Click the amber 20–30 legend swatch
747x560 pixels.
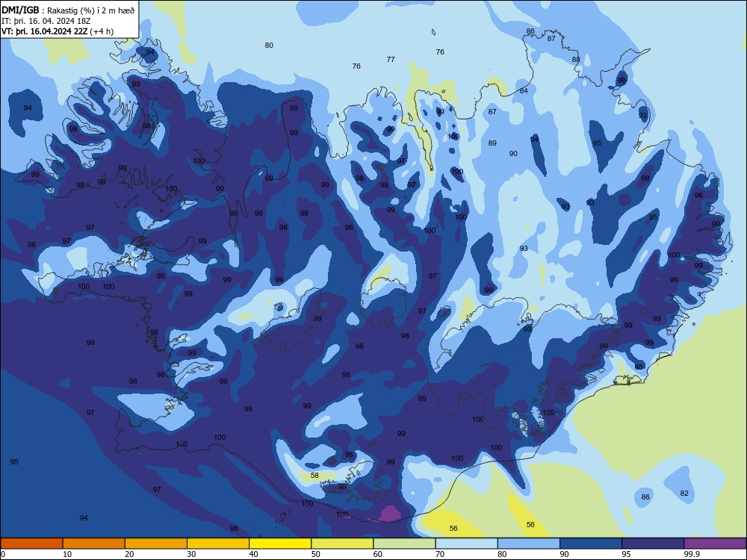click(156, 544)
